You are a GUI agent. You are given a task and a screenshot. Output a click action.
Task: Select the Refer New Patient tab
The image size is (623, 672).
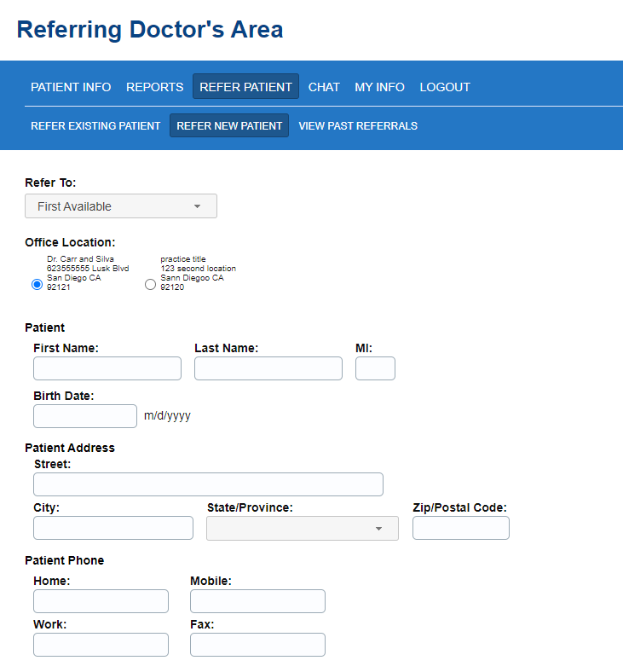click(229, 126)
